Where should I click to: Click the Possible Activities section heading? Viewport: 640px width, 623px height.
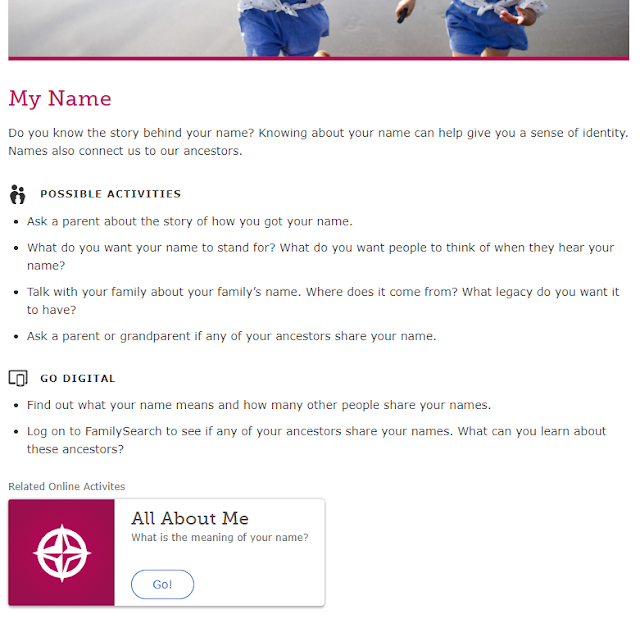click(110, 194)
